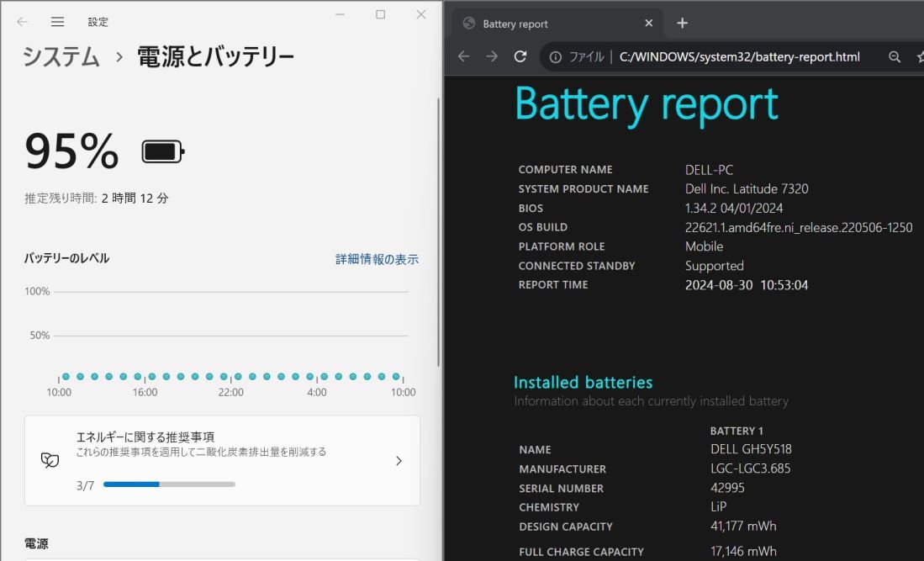Click the back arrow in Settings
The width and height of the screenshot is (924, 561).
tap(22, 22)
